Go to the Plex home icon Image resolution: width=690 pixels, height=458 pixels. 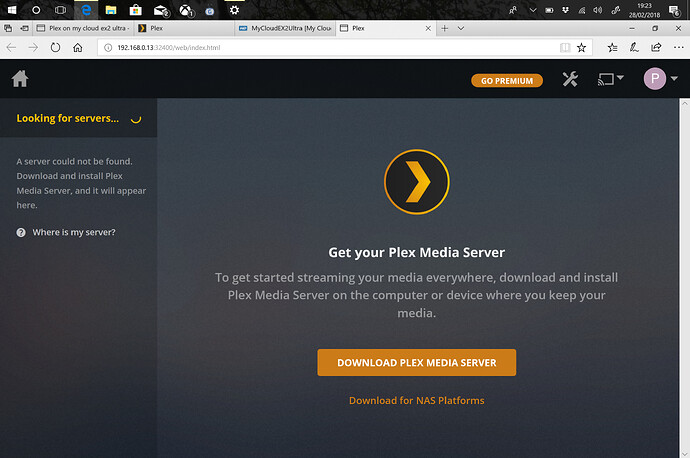pyautogui.click(x=20, y=79)
